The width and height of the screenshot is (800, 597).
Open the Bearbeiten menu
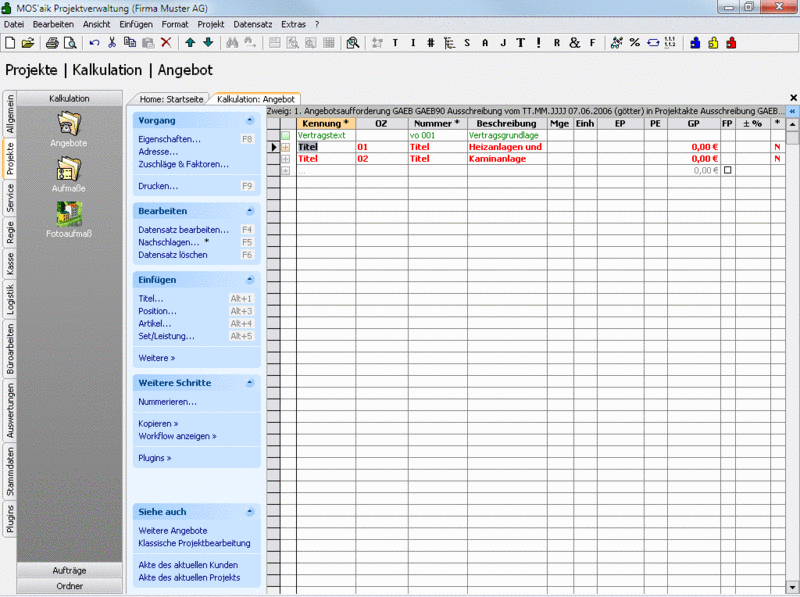(x=53, y=24)
